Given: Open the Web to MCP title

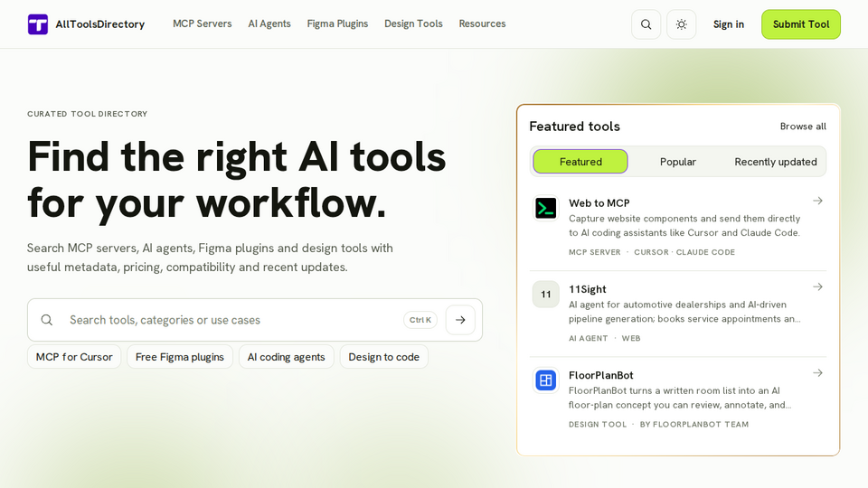Looking at the screenshot, I should pos(599,203).
